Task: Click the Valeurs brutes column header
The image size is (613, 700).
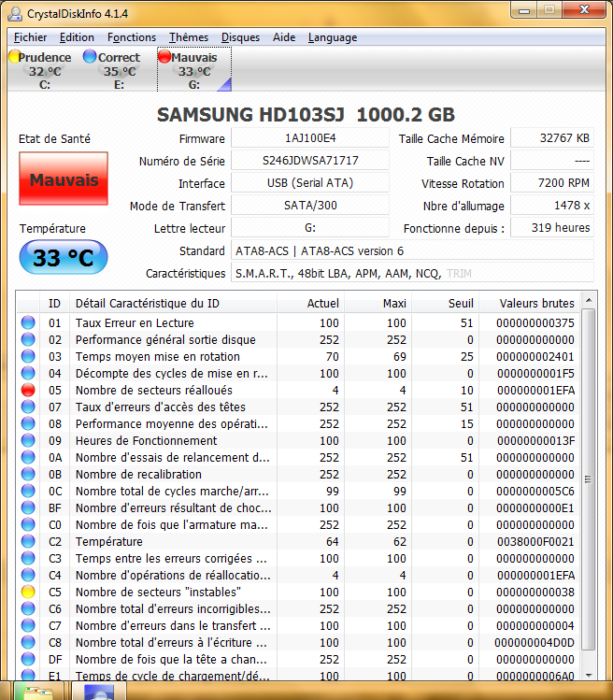Action: click(x=530, y=303)
